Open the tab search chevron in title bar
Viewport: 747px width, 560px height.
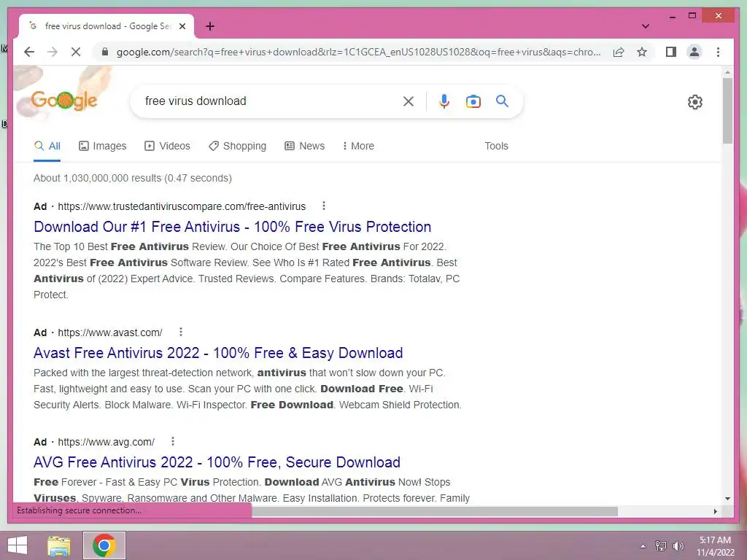[x=645, y=26]
